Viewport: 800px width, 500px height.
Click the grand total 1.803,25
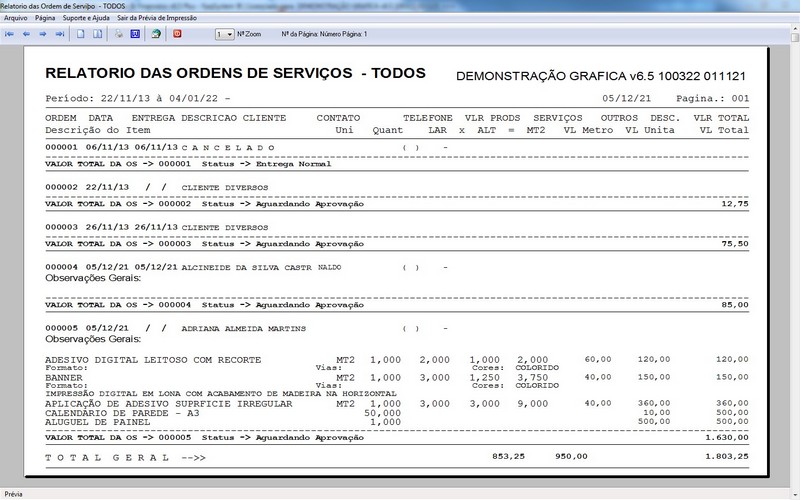pyautogui.click(x=727, y=456)
